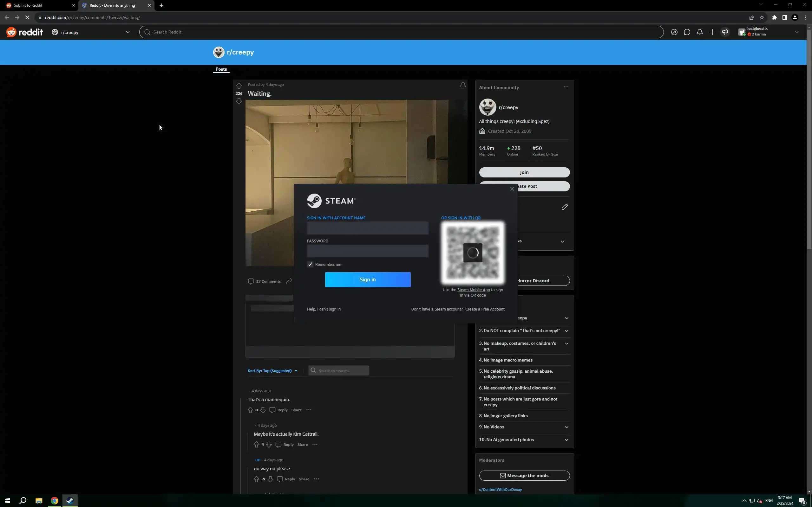The height and width of the screenshot is (507, 812).
Task: Select the Posts tab
Action: click(221, 69)
